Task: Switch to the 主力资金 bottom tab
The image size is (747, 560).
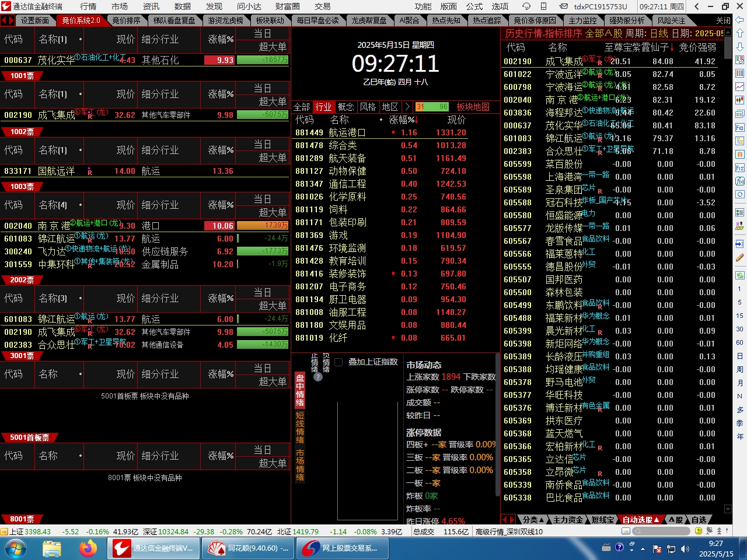Action: click(x=568, y=519)
